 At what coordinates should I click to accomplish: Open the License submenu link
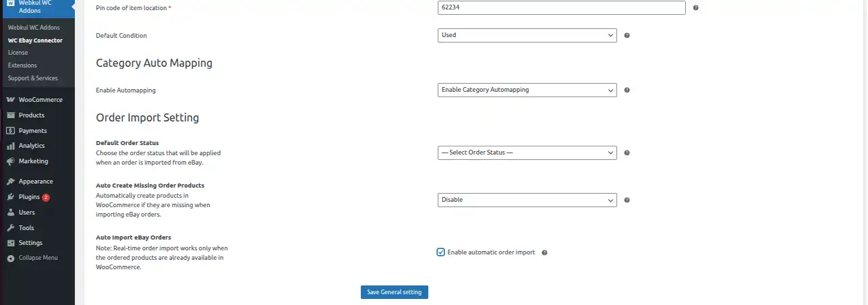(18, 53)
